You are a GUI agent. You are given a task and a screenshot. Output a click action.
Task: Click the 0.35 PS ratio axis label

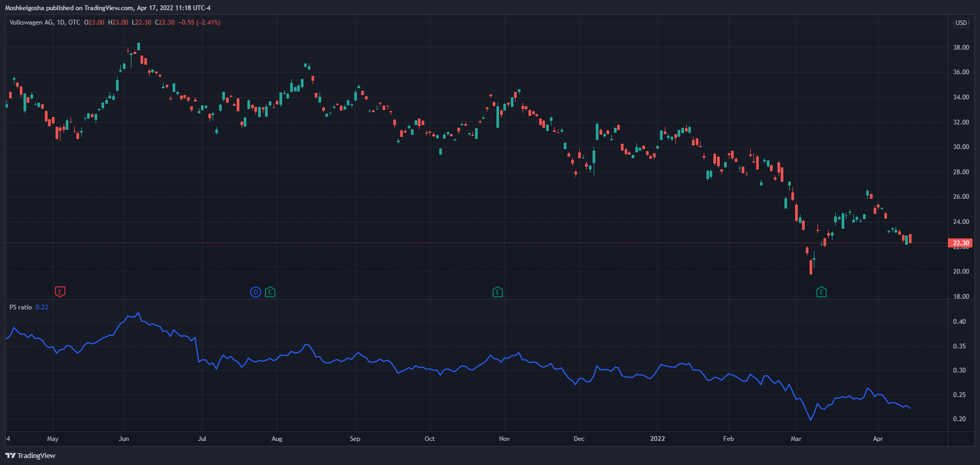(959, 346)
